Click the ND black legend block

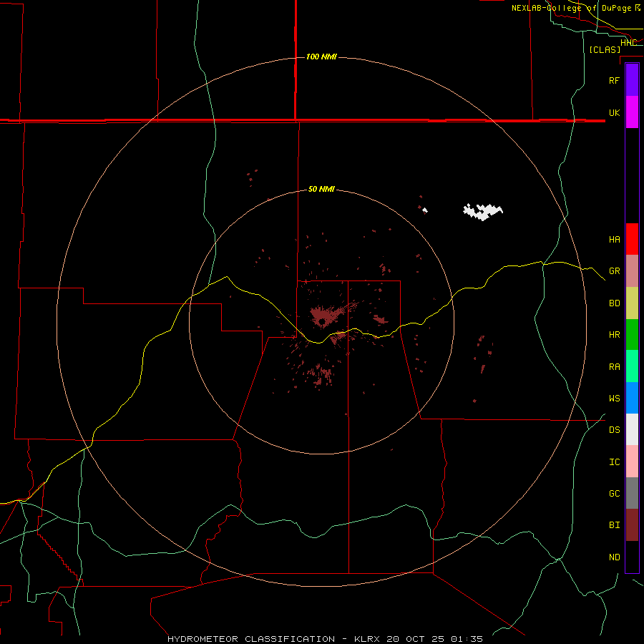(632, 557)
